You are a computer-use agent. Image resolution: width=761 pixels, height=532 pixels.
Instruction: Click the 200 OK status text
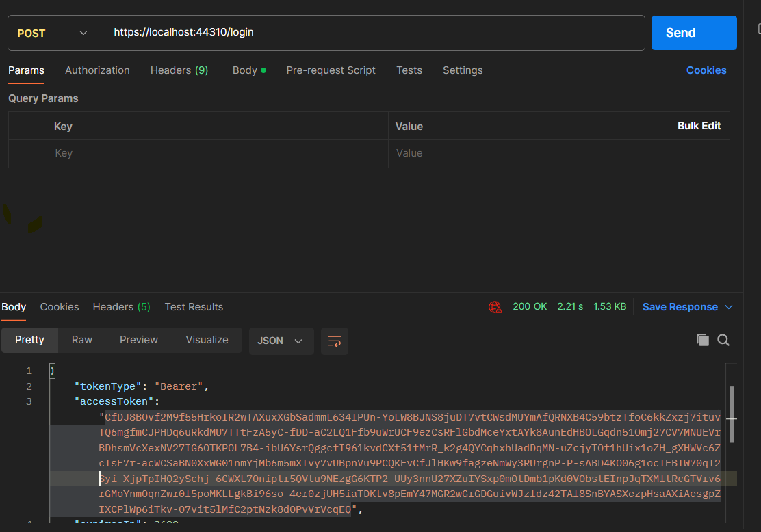[530, 306]
